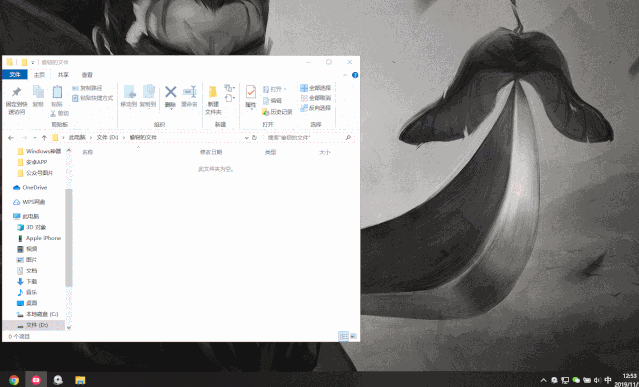
Task: Switch to the View ribbon tab
Action: click(x=87, y=75)
